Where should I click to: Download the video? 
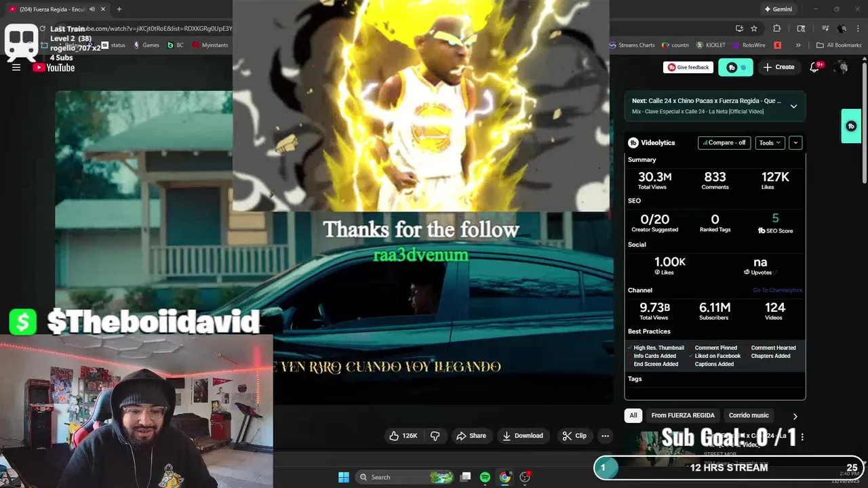click(x=523, y=436)
